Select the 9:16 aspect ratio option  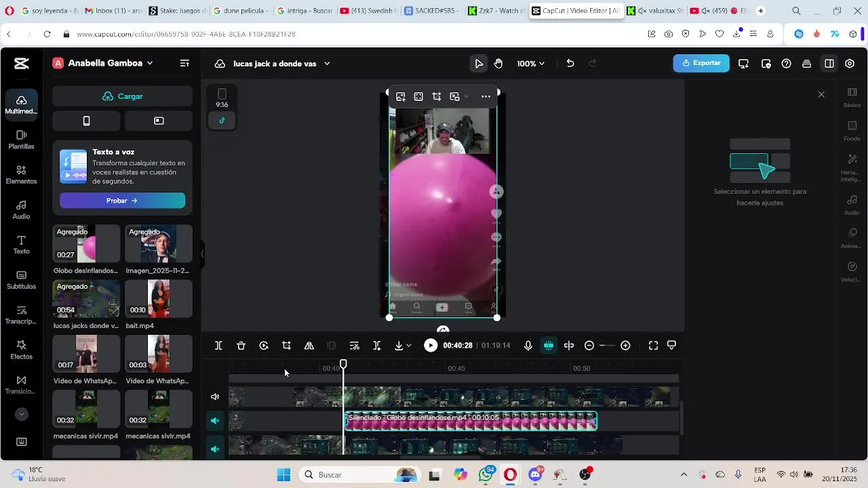[222, 98]
